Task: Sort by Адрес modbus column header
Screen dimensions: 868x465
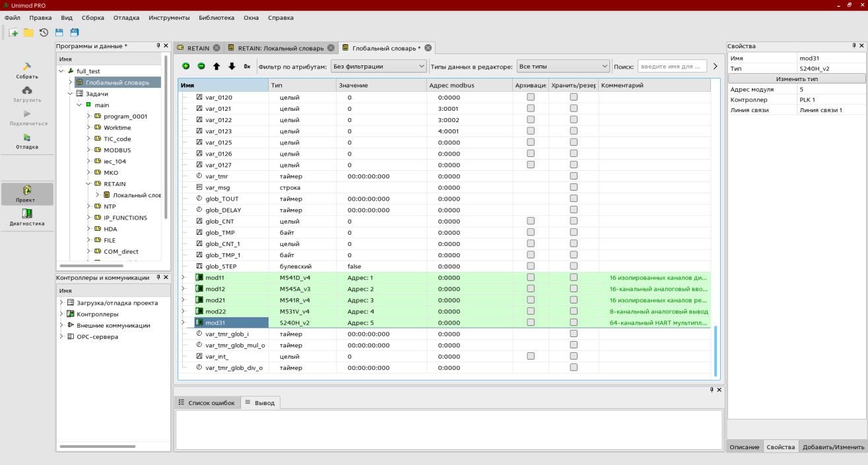Action: tap(469, 85)
